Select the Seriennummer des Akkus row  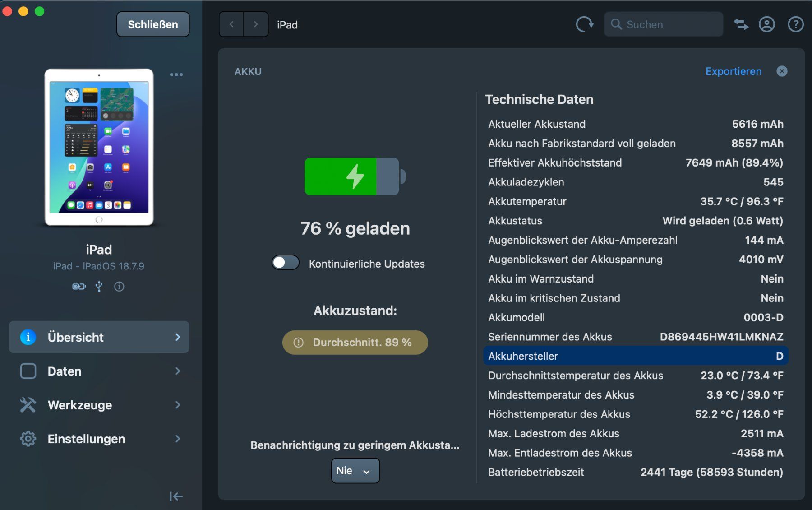tap(636, 337)
